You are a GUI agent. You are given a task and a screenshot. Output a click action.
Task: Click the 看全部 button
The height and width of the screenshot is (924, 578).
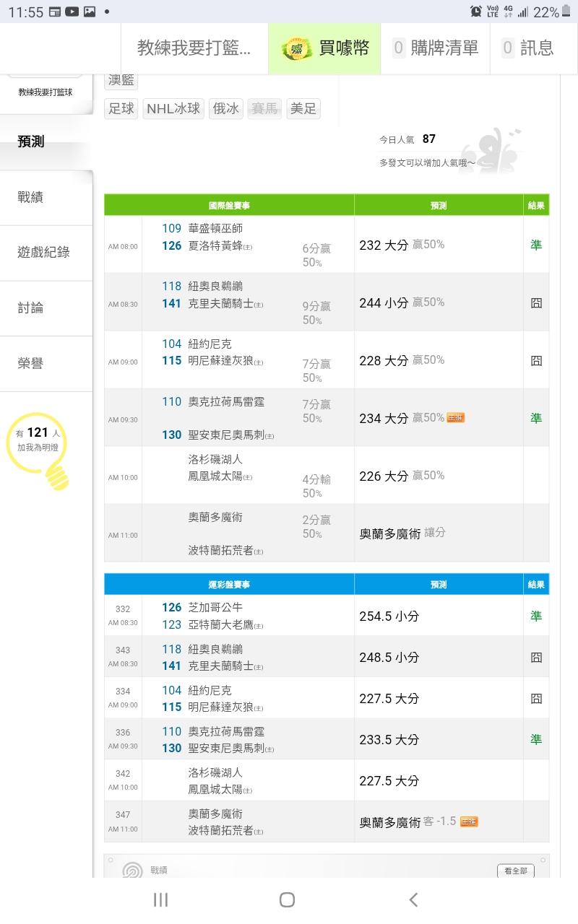pyautogui.click(x=516, y=871)
